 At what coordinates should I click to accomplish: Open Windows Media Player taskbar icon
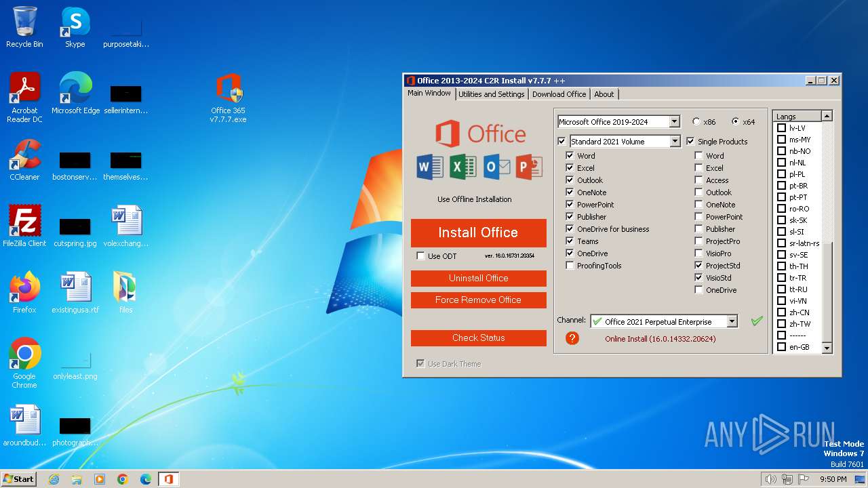[x=100, y=479]
